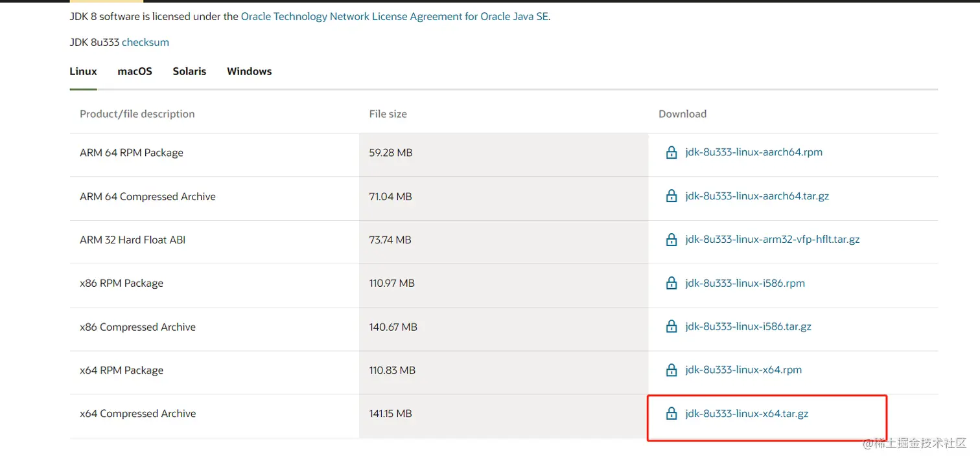The height and width of the screenshot is (463, 980).
Task: Click lock icon beside jdk-8u333-linux-x64.rpm
Action: 671,370
